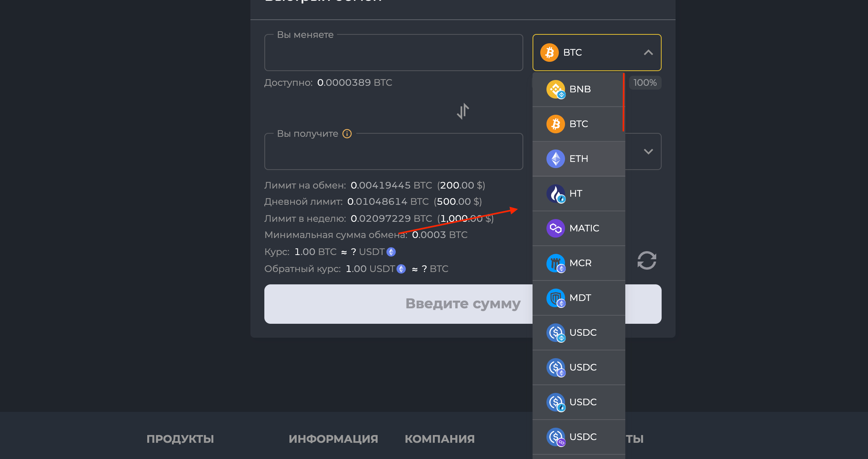
Task: Select ETH in the coin dropdown
Action: [x=578, y=158]
